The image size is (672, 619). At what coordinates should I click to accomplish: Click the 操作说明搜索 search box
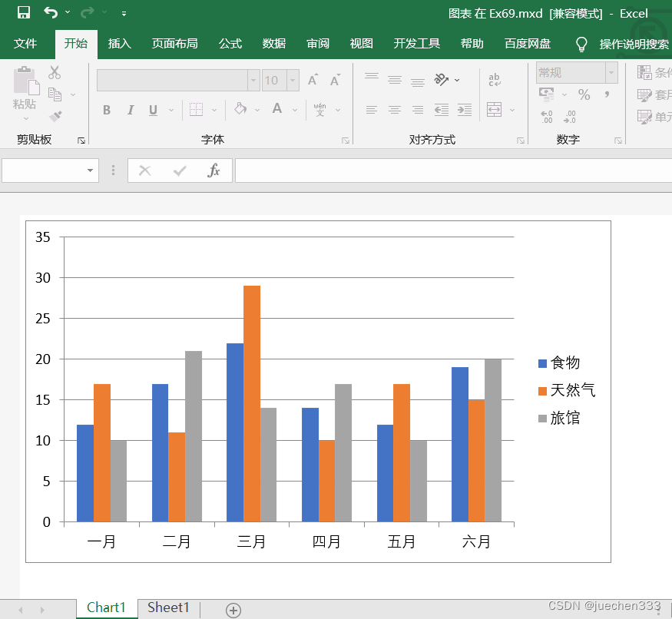point(634,44)
